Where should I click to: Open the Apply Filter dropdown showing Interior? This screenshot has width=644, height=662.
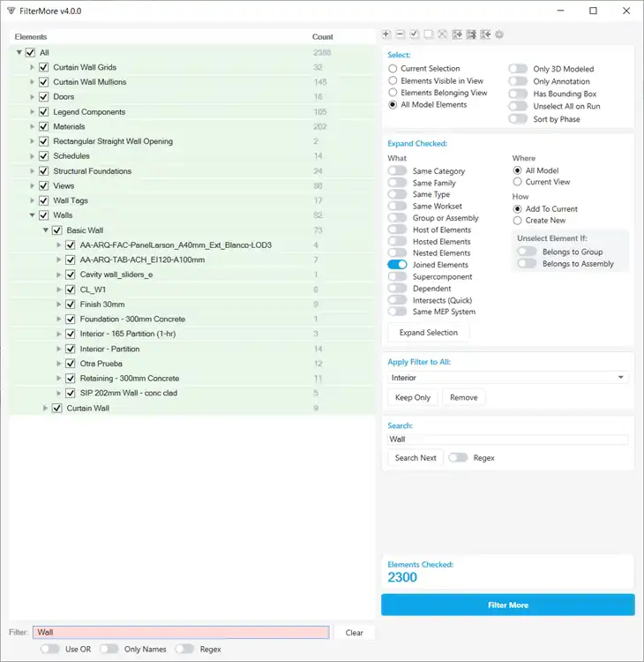(507, 377)
